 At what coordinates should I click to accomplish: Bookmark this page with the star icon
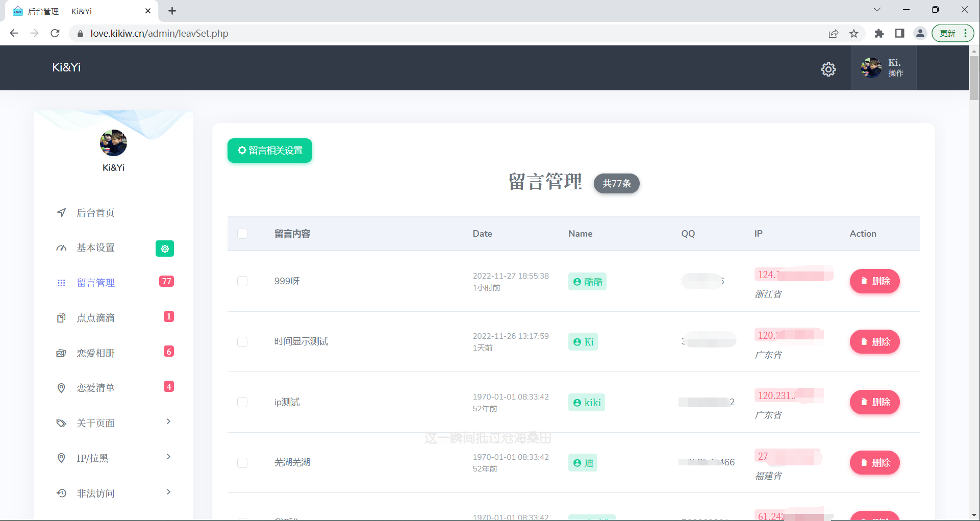pyautogui.click(x=853, y=34)
